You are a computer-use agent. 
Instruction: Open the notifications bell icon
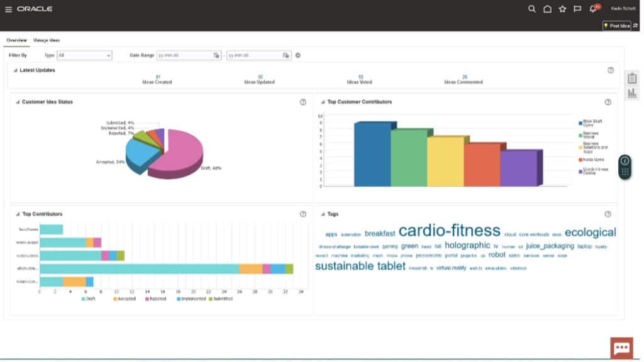click(x=592, y=9)
